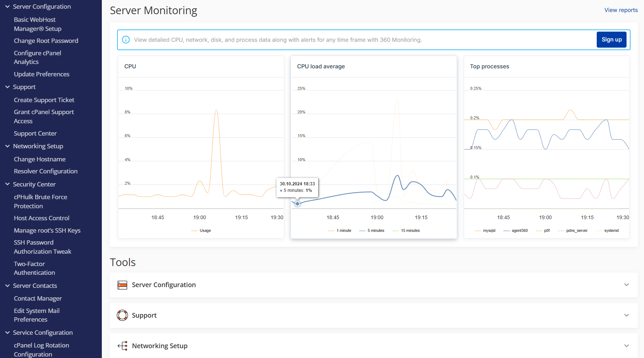Open the Change Hostname page
The image size is (644, 358).
(40, 159)
